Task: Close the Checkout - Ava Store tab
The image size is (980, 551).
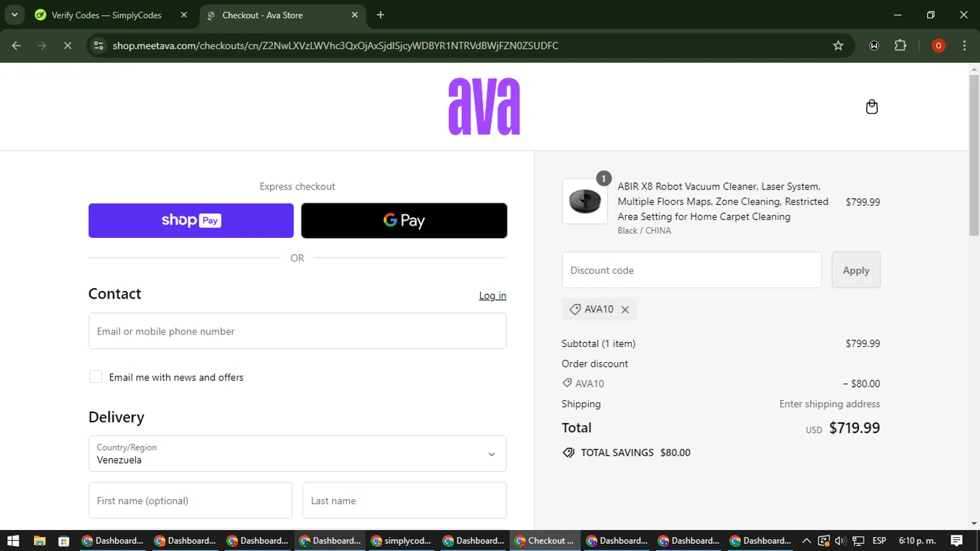Action: pyautogui.click(x=355, y=14)
